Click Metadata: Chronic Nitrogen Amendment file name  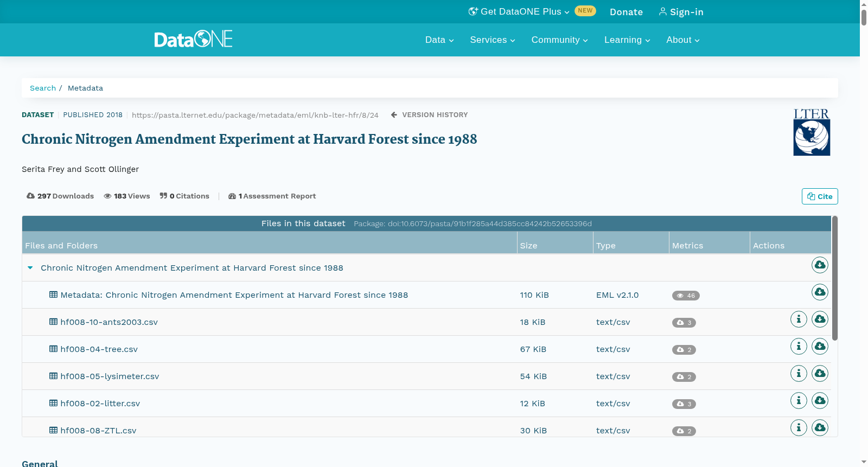click(x=234, y=295)
